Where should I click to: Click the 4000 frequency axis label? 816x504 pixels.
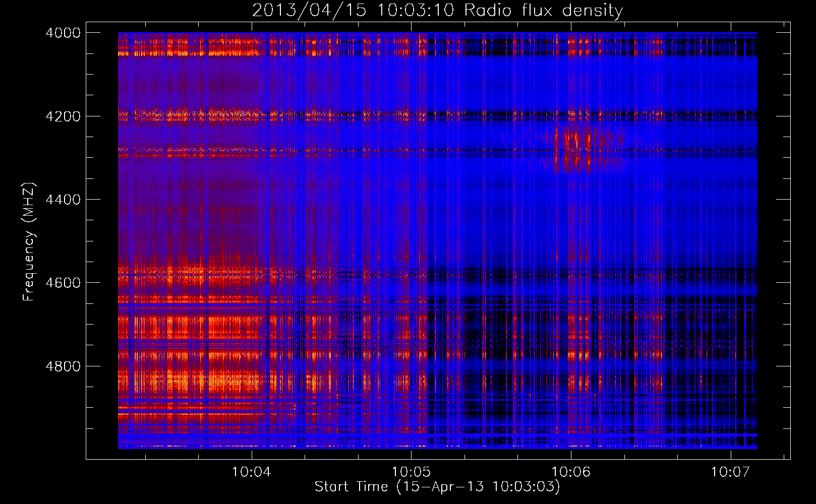point(63,33)
